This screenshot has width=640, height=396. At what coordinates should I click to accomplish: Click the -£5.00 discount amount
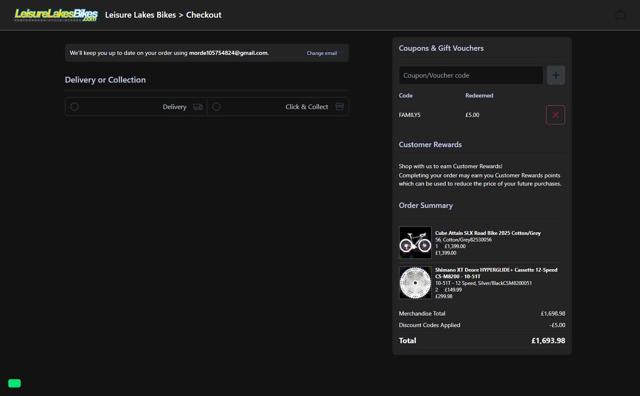[x=558, y=325]
